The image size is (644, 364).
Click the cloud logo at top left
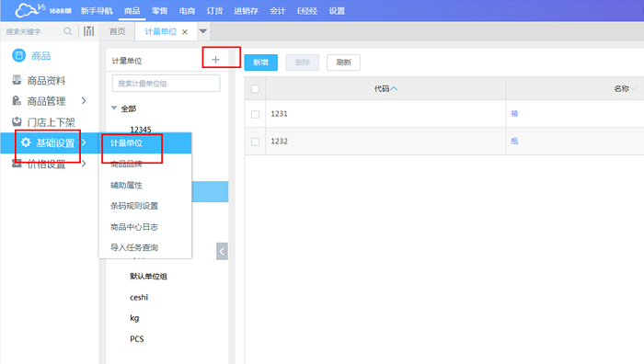(29, 10)
